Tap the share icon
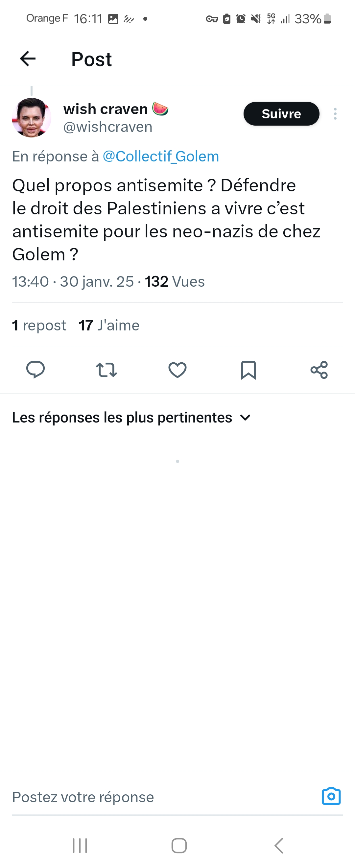This screenshot has width=355, height=868. click(319, 370)
